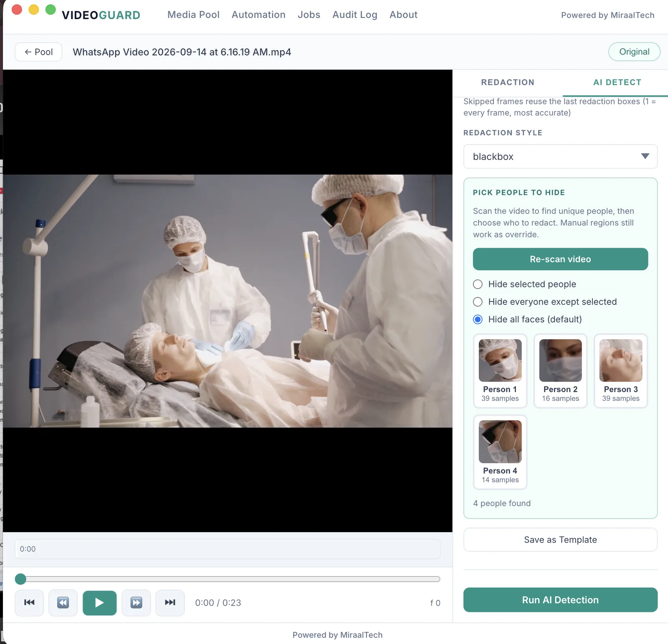Maximize the window with the green button
The height and width of the screenshot is (644, 668).
pyautogui.click(x=51, y=10)
